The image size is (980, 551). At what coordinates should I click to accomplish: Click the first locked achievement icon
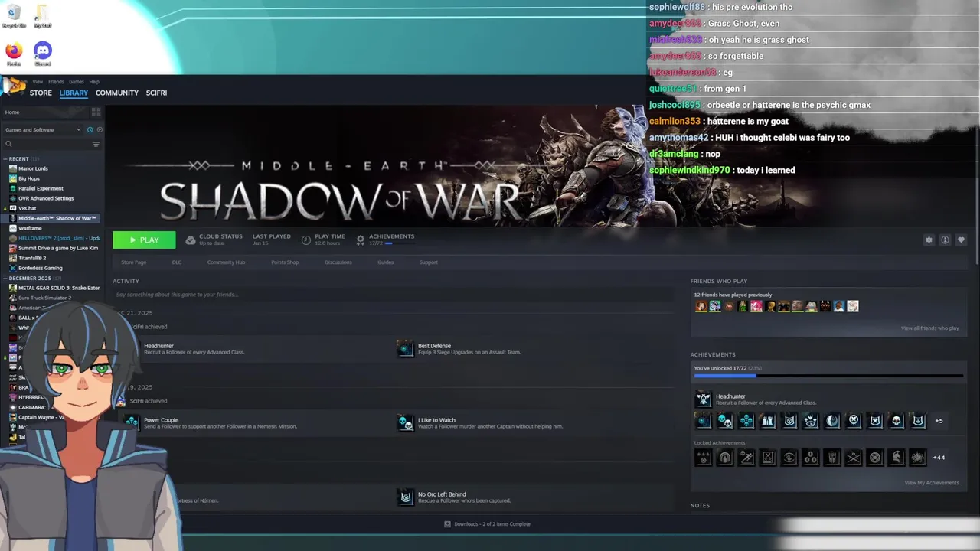(x=703, y=458)
